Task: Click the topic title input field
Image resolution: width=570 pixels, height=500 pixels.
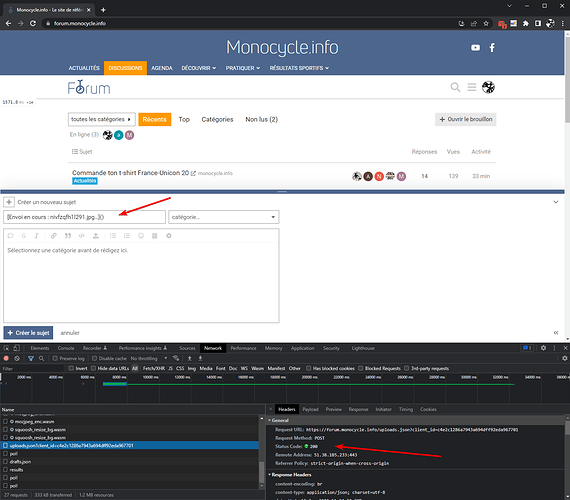Action: (x=84, y=217)
